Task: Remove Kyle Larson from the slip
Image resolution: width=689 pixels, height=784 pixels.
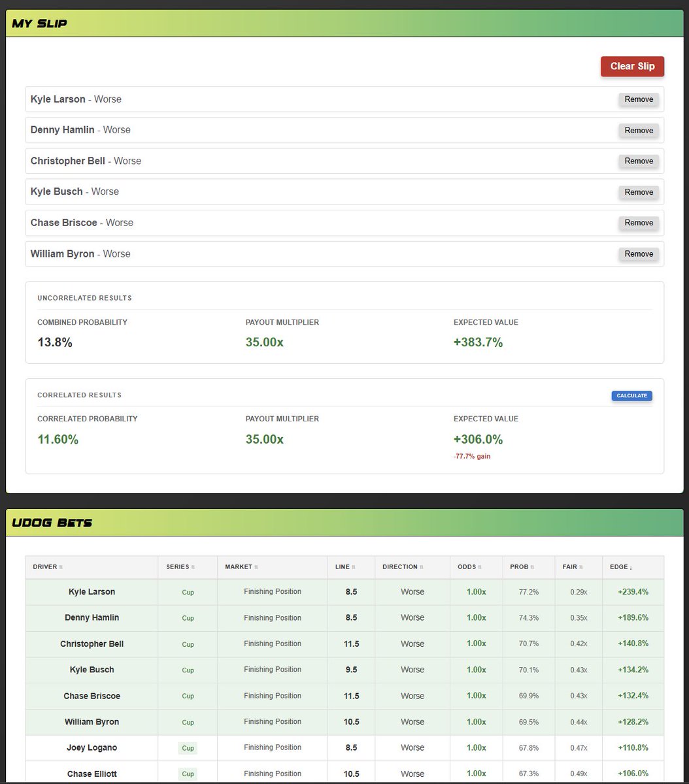Action: click(x=638, y=99)
